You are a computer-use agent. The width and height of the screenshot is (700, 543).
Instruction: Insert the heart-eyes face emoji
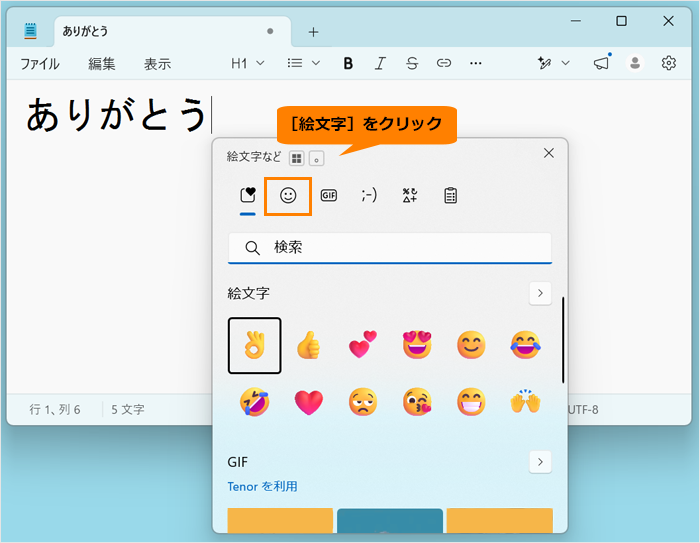[x=417, y=345]
